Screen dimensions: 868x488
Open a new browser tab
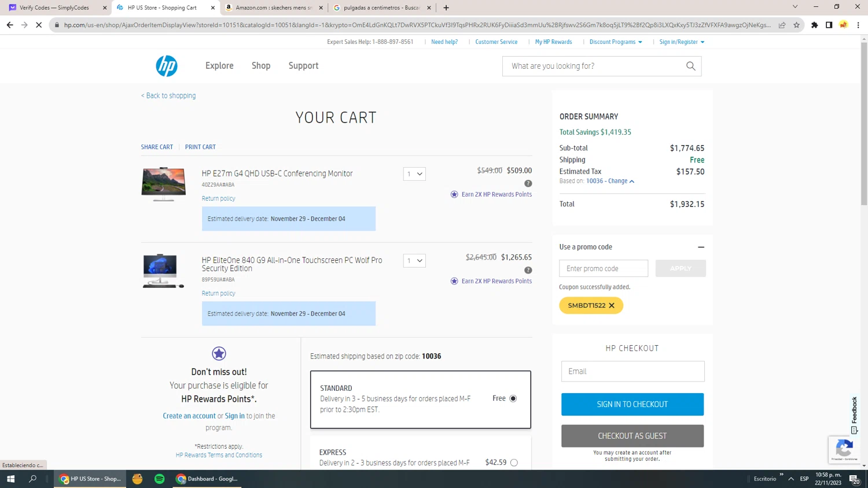pyautogui.click(x=446, y=8)
